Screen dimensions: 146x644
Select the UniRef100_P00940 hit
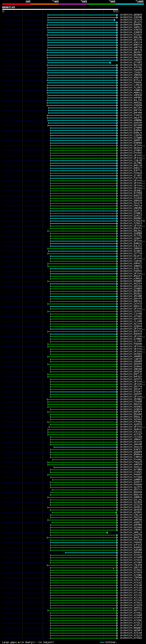(131, 153)
